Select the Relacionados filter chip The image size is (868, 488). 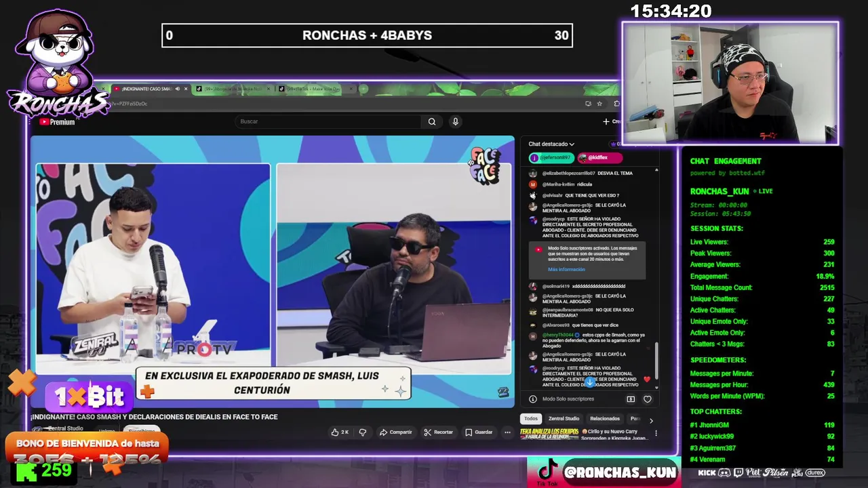coord(605,419)
